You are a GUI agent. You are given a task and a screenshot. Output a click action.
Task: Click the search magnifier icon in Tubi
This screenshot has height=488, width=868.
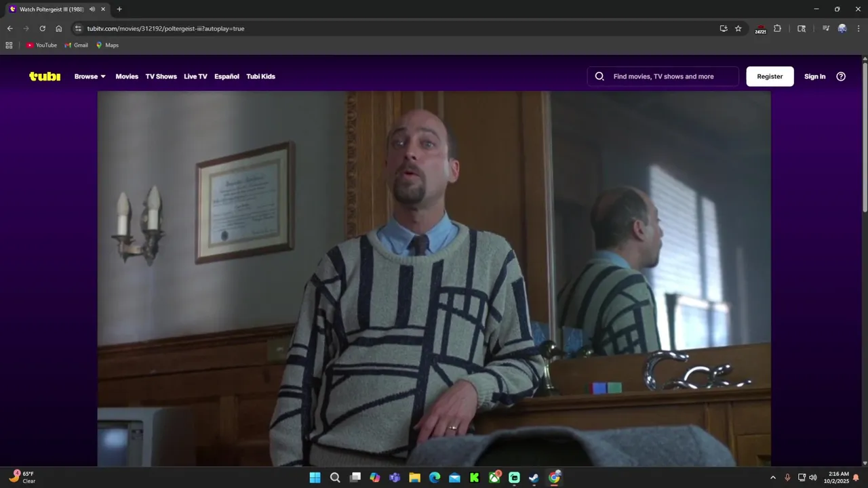click(x=599, y=77)
